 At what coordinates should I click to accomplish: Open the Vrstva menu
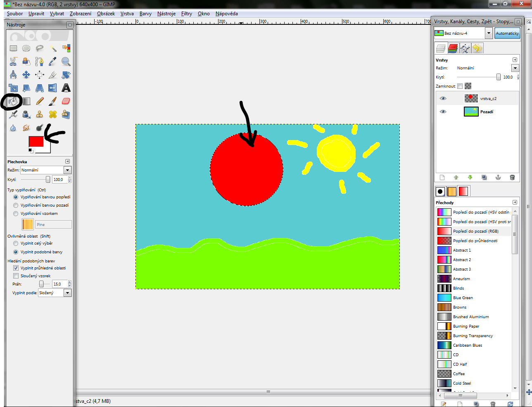click(127, 14)
